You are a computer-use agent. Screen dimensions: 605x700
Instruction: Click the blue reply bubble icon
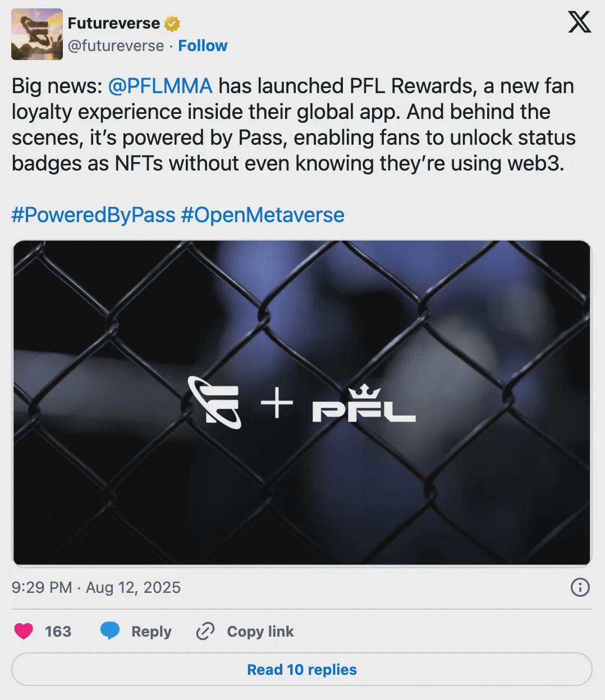click(110, 631)
